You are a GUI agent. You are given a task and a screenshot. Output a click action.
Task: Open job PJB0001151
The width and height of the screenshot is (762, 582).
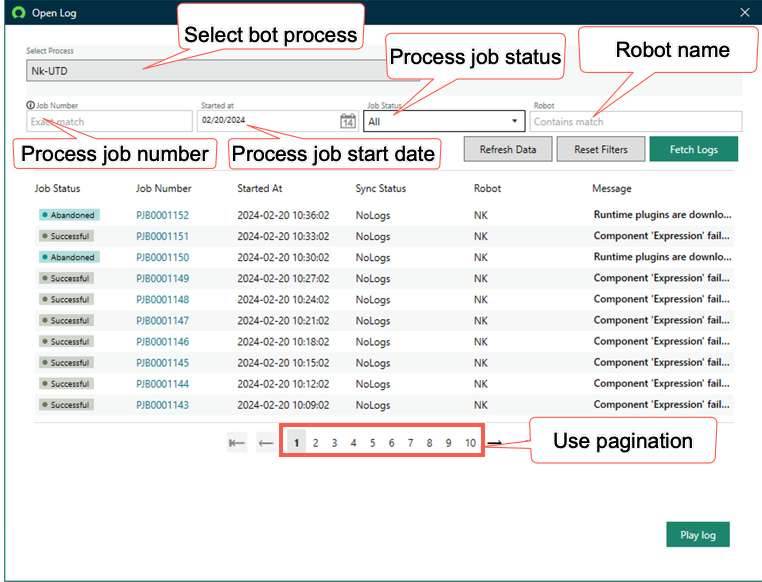pyautogui.click(x=162, y=236)
